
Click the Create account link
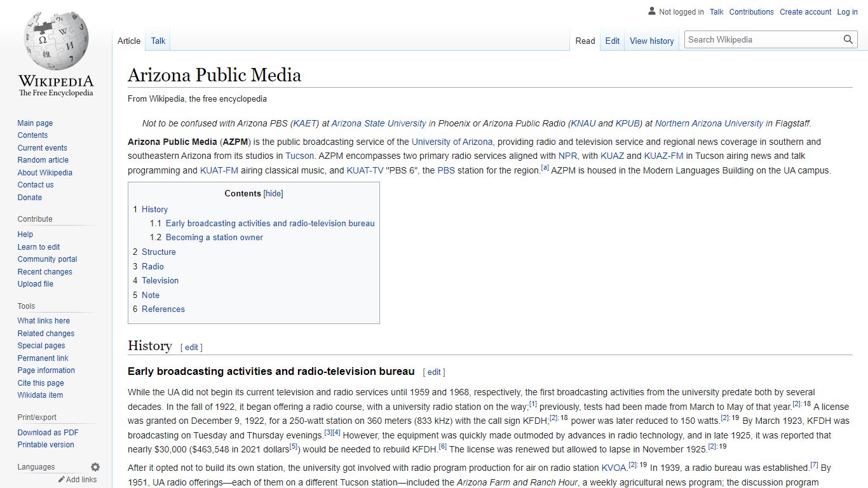coord(806,12)
